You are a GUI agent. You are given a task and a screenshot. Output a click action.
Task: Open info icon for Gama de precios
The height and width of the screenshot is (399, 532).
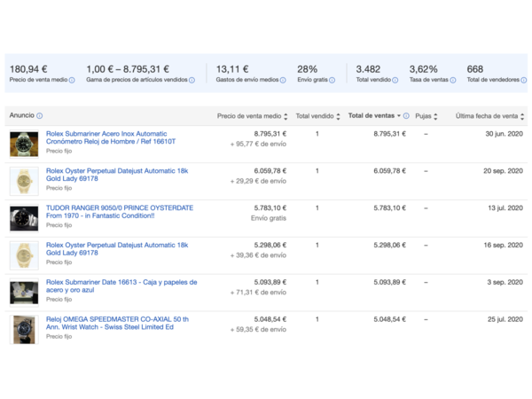tap(192, 80)
